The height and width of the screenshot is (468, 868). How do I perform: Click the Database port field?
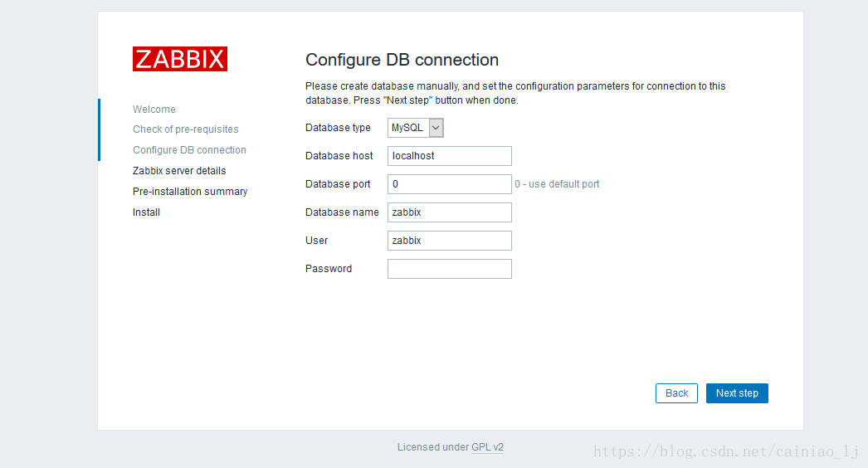point(450,184)
